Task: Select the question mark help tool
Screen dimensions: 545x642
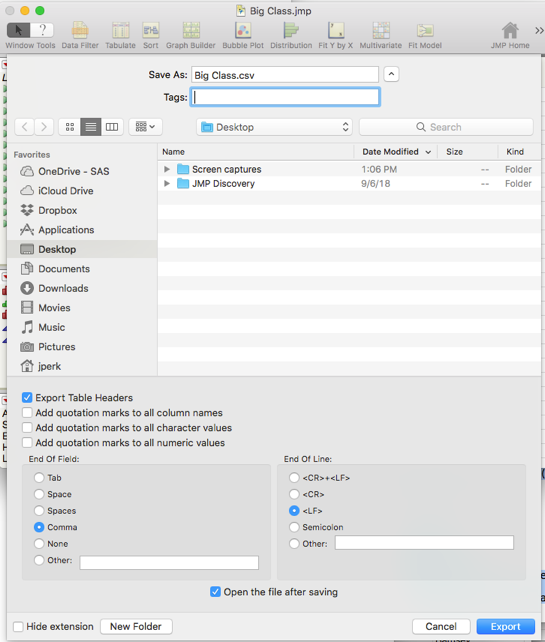Action: [x=42, y=30]
